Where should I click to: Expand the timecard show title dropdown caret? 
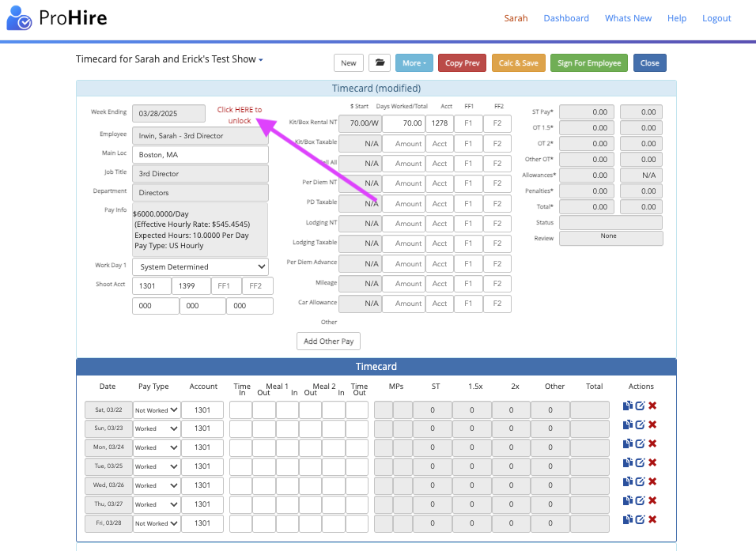[261, 60]
